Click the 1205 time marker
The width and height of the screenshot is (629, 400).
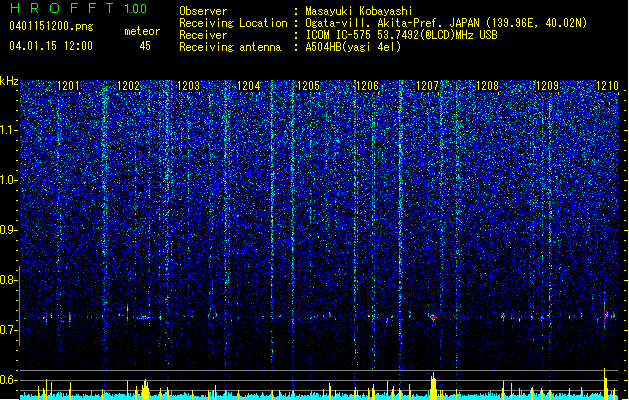(308, 86)
